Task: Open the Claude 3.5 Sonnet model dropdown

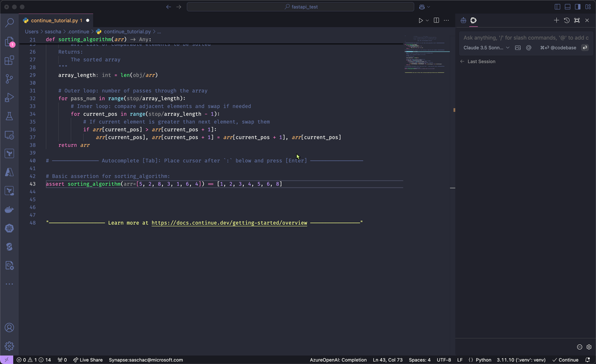Action: coord(484,48)
